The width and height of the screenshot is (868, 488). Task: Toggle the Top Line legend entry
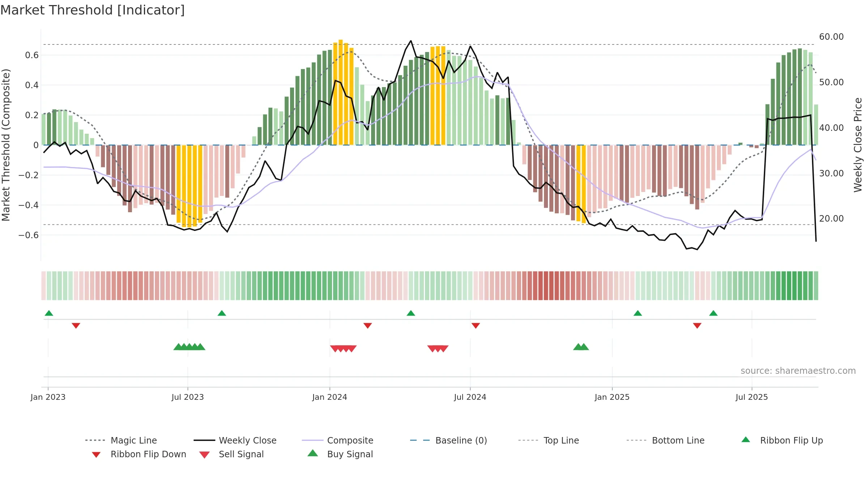[x=548, y=440]
